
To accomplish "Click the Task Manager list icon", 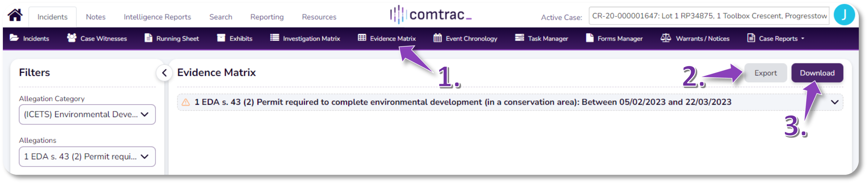I will (x=519, y=38).
